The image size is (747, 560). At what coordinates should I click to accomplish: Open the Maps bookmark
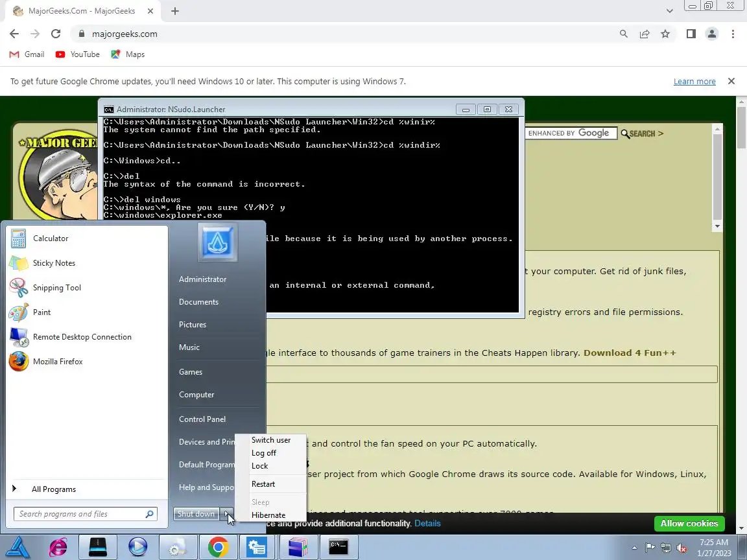click(x=128, y=54)
